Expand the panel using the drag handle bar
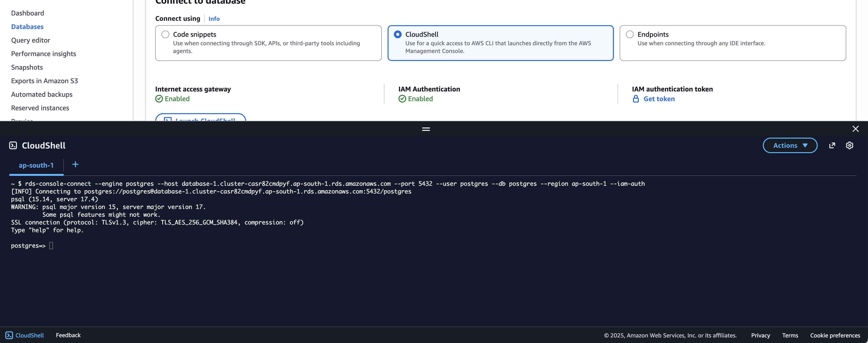Image resolution: width=868 pixels, height=343 pixels. pyautogui.click(x=426, y=129)
